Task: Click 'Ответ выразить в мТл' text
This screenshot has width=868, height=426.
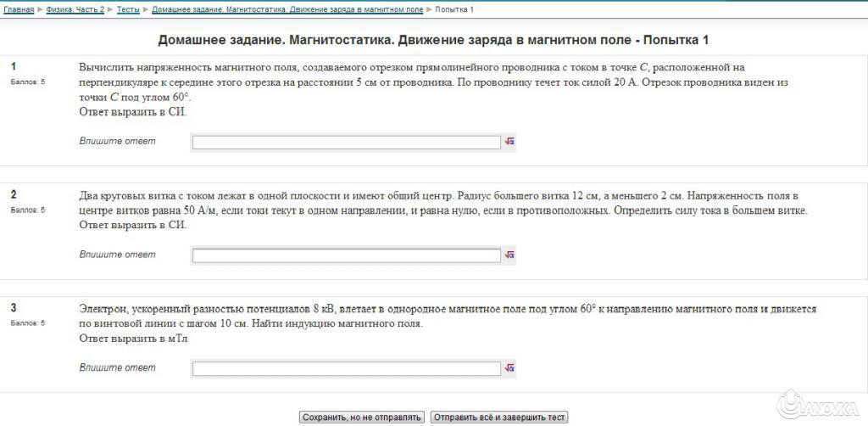Action: tap(133, 338)
